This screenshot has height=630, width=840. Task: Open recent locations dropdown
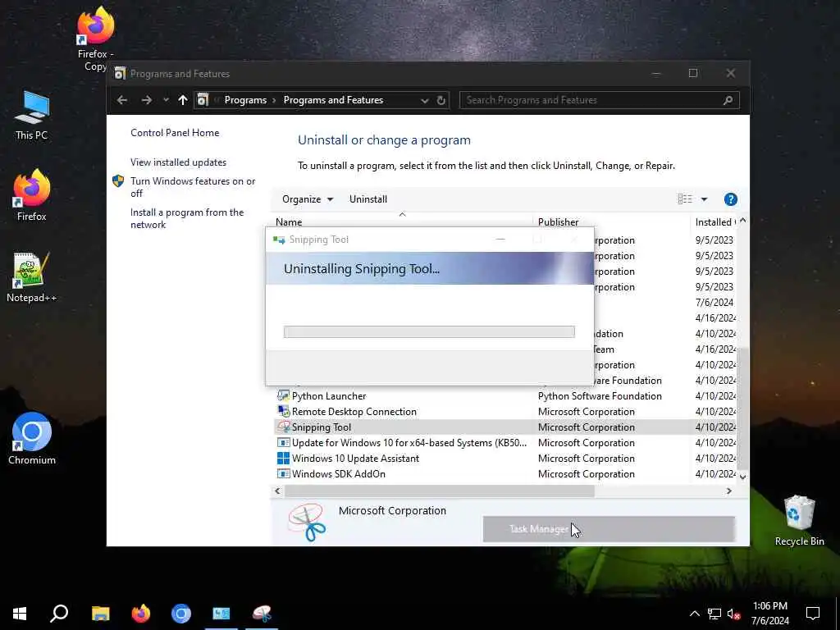click(166, 100)
